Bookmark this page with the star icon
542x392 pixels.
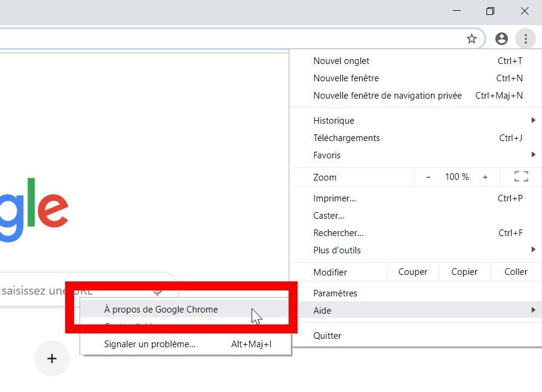tap(471, 39)
